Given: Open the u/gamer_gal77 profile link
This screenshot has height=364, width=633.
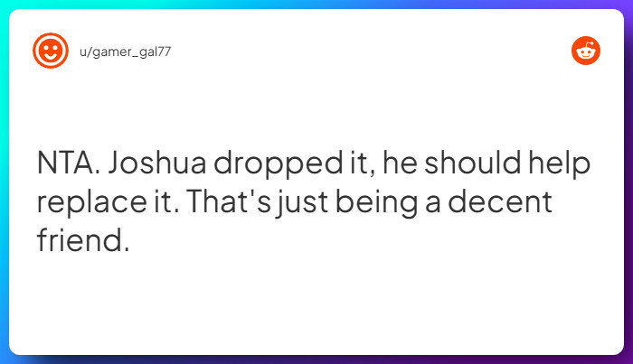Looking at the screenshot, I should (125, 51).
